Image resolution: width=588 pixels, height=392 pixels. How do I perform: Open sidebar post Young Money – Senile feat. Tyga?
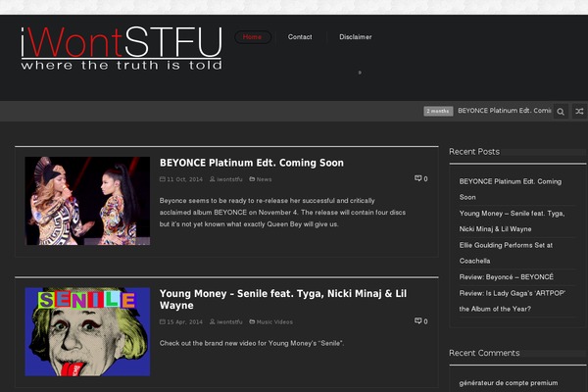pos(512,220)
